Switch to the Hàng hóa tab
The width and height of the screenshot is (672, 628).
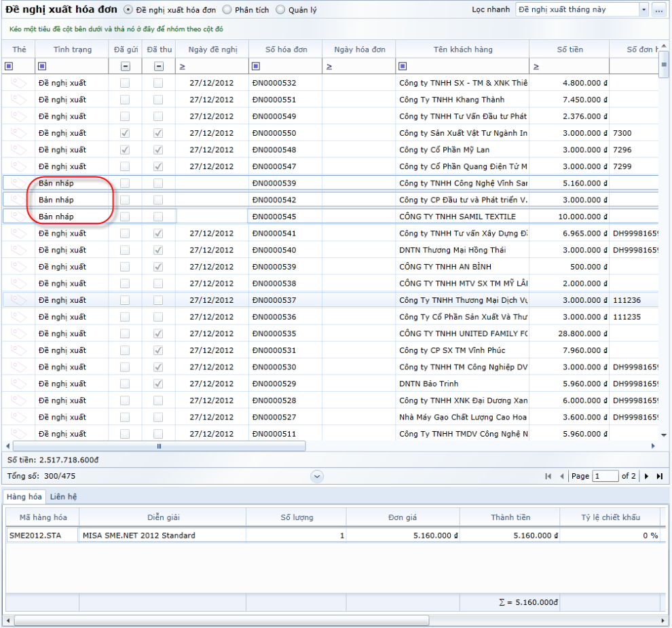point(24,497)
